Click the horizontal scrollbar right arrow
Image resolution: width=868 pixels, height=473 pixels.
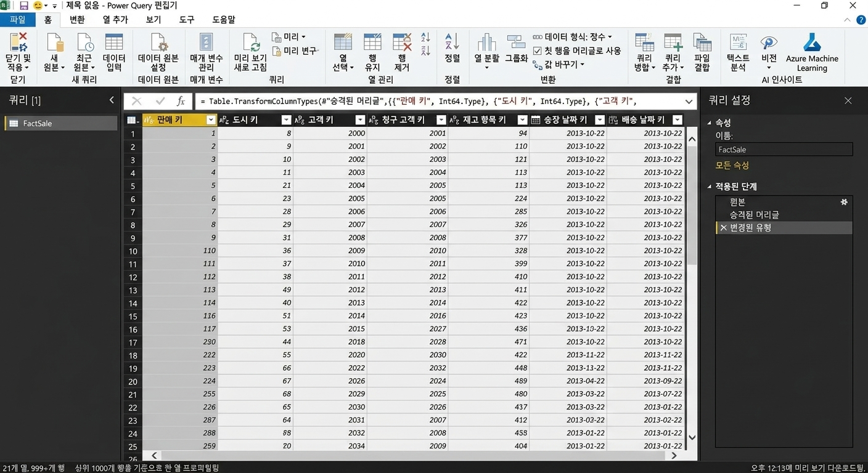[674, 456]
